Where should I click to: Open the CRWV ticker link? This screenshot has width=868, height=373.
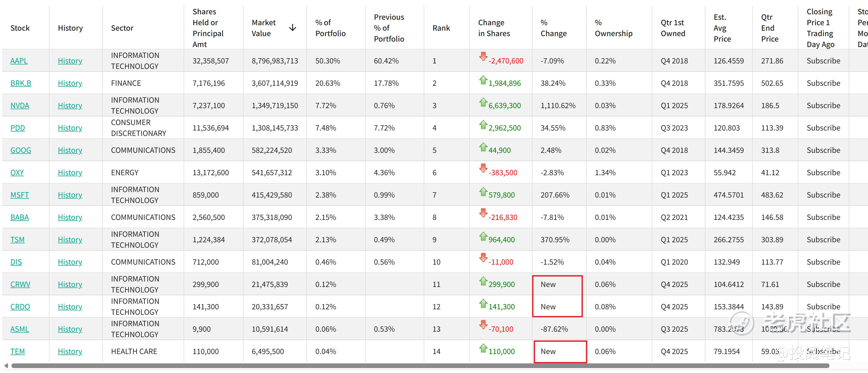tap(20, 284)
